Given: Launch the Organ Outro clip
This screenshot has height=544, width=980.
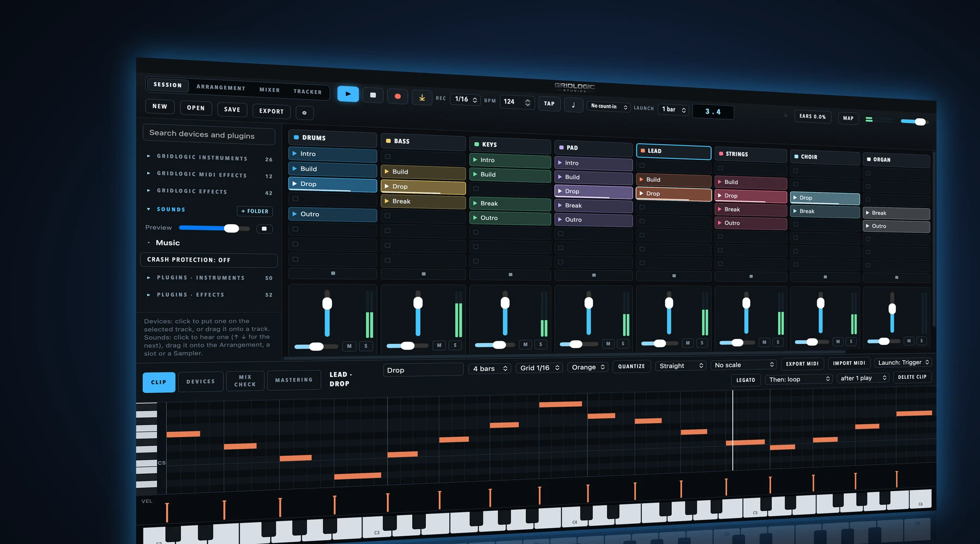Looking at the screenshot, I should [897, 226].
